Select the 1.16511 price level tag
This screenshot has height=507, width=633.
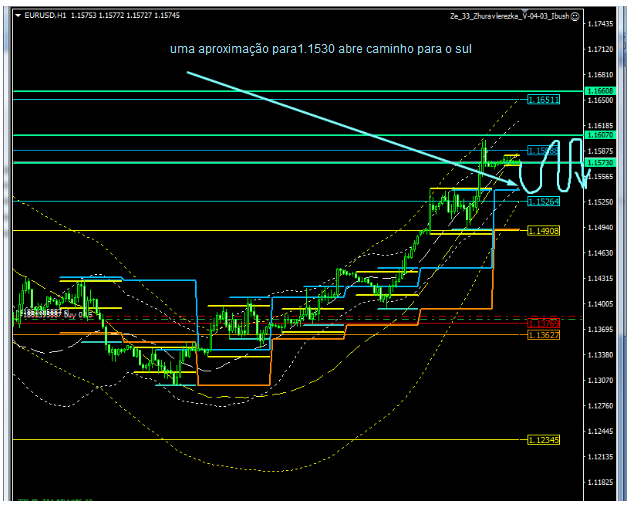543,100
